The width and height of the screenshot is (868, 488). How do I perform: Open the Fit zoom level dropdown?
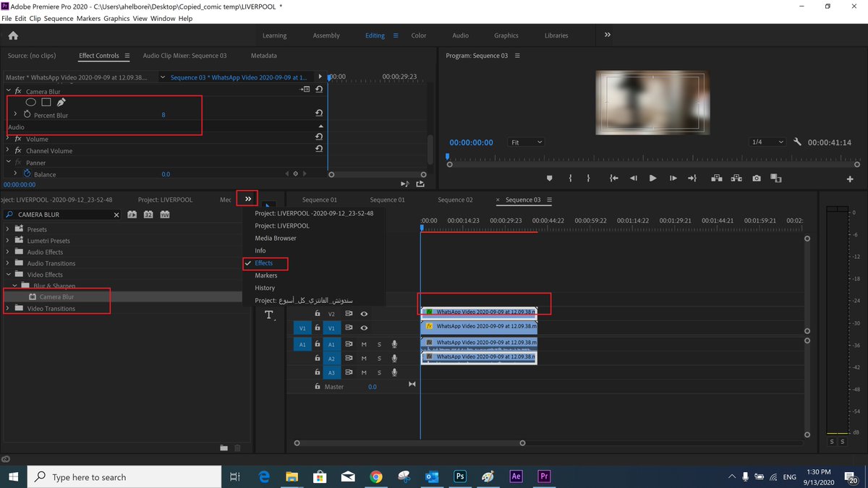coord(526,142)
